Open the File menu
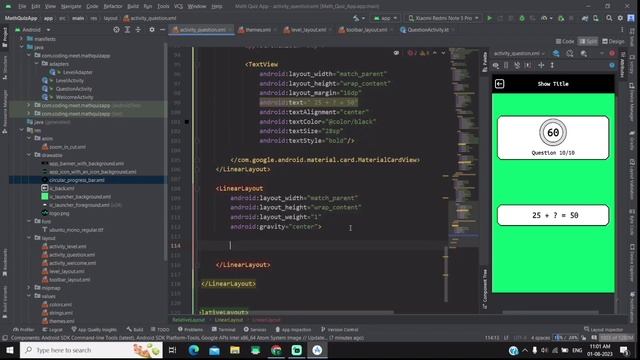640x360 pixels. point(22,7)
